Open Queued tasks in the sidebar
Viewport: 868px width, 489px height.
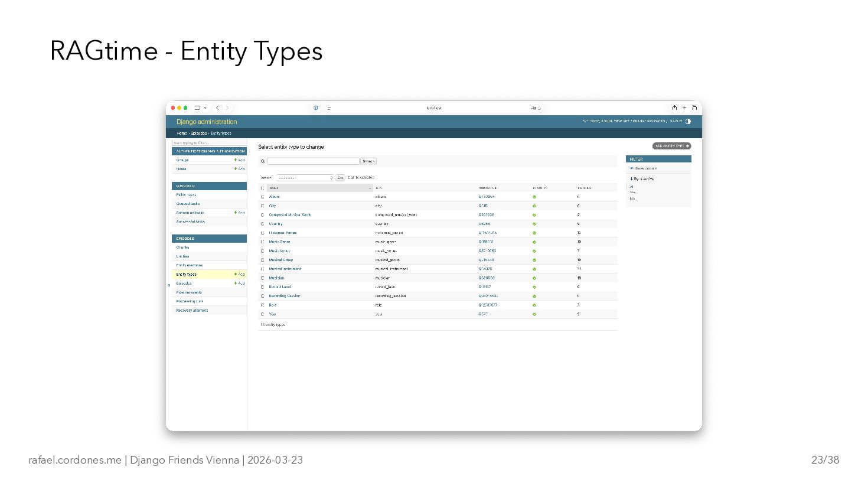tap(188, 204)
